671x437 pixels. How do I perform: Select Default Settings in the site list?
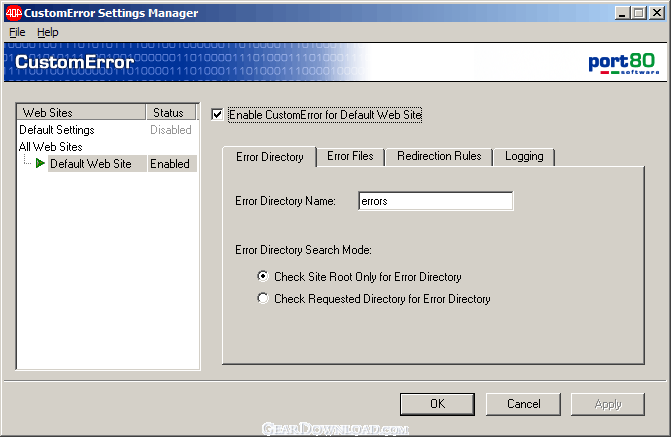[x=57, y=130]
